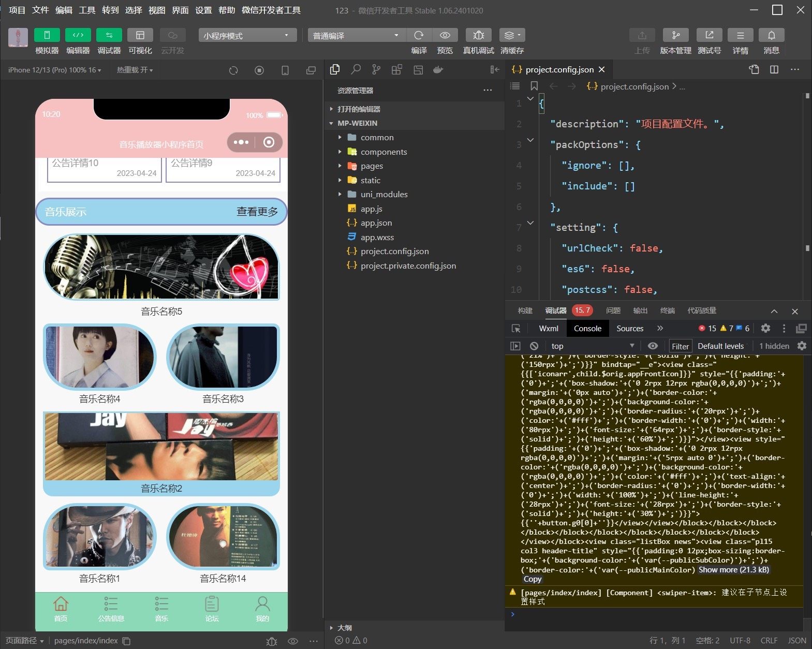Click the compile refresh icon
Image resolution: width=812 pixels, height=649 pixels.
[x=419, y=35]
